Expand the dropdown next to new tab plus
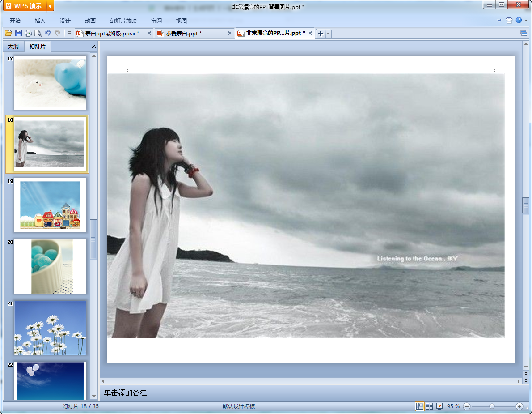 pos(329,34)
